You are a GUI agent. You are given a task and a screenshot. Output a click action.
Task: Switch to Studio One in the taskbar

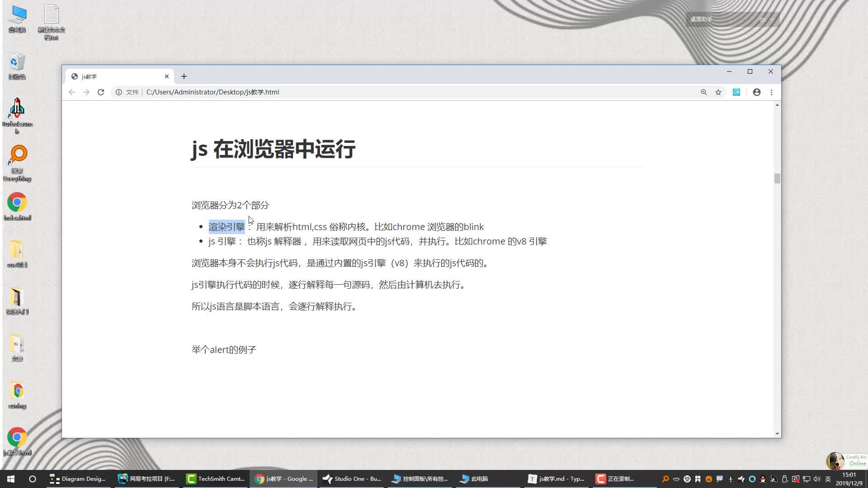coord(352,479)
